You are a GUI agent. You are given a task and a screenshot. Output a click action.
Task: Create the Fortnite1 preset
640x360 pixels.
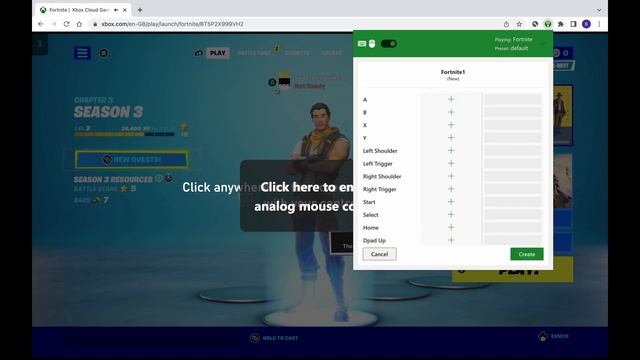(x=527, y=254)
